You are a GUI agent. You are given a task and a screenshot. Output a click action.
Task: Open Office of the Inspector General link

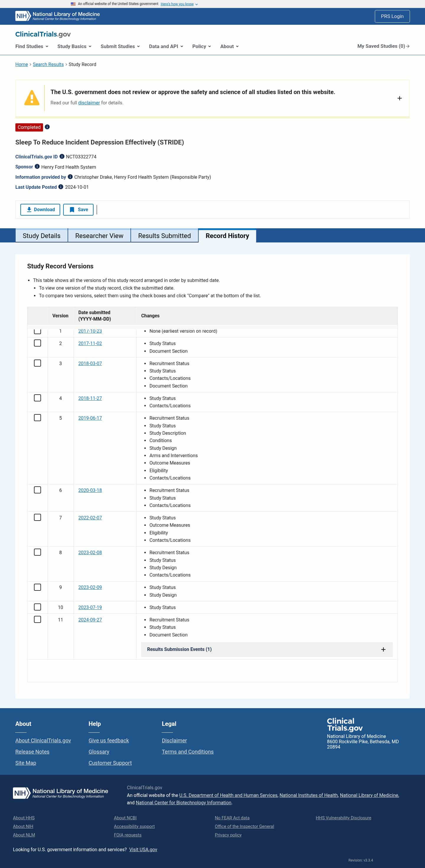pos(244,826)
